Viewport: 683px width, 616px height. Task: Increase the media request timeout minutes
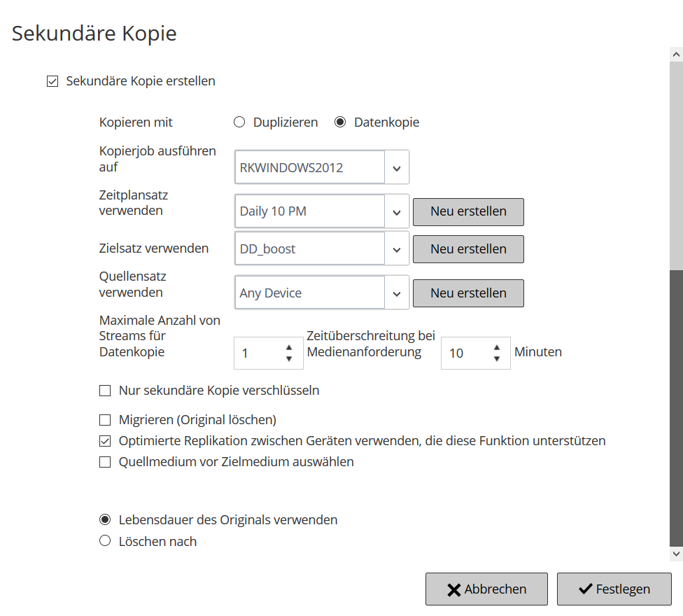click(496, 347)
